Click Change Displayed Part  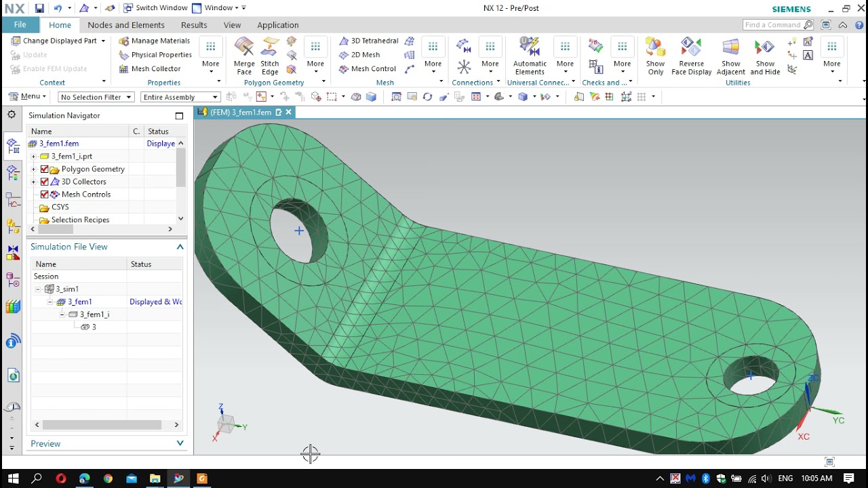pyautogui.click(x=58, y=41)
